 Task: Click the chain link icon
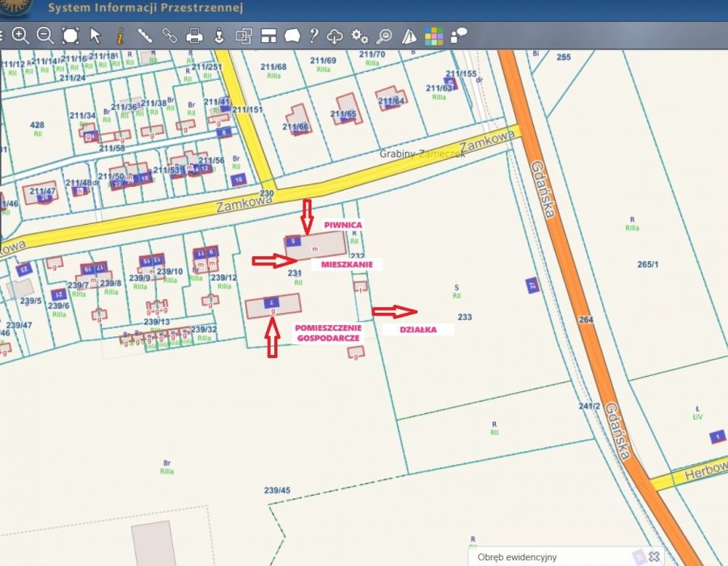click(x=169, y=35)
